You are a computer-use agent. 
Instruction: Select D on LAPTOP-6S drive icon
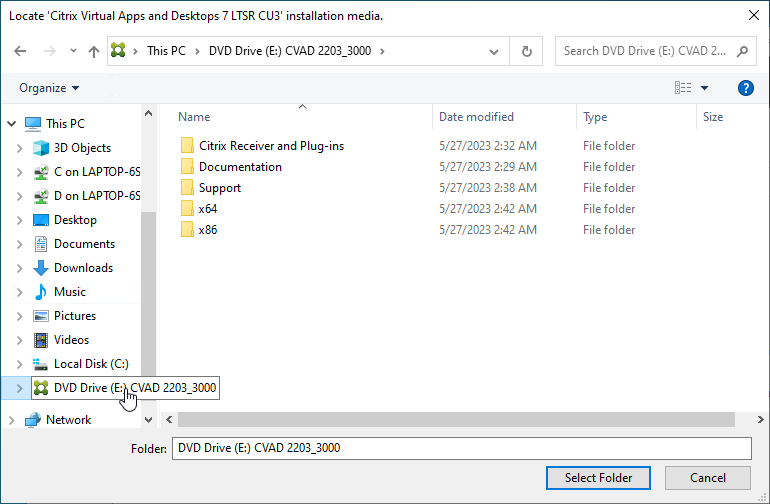coord(41,196)
